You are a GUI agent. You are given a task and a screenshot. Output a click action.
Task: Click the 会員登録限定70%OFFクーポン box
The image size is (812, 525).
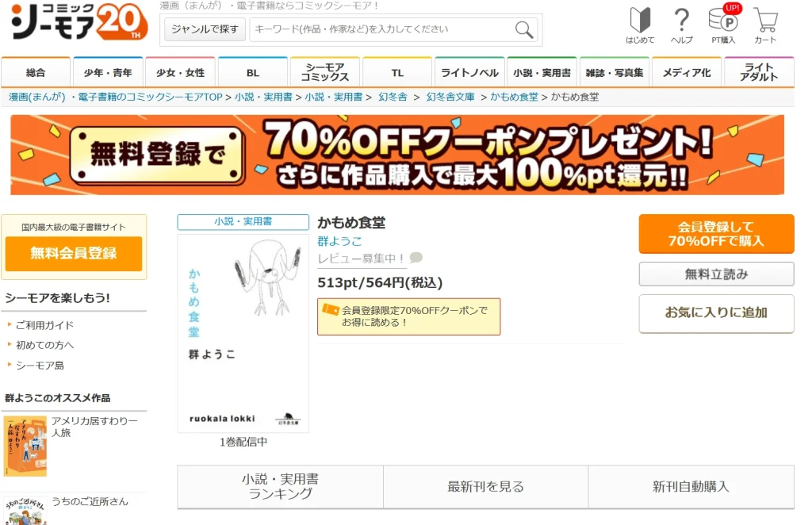[x=408, y=316]
